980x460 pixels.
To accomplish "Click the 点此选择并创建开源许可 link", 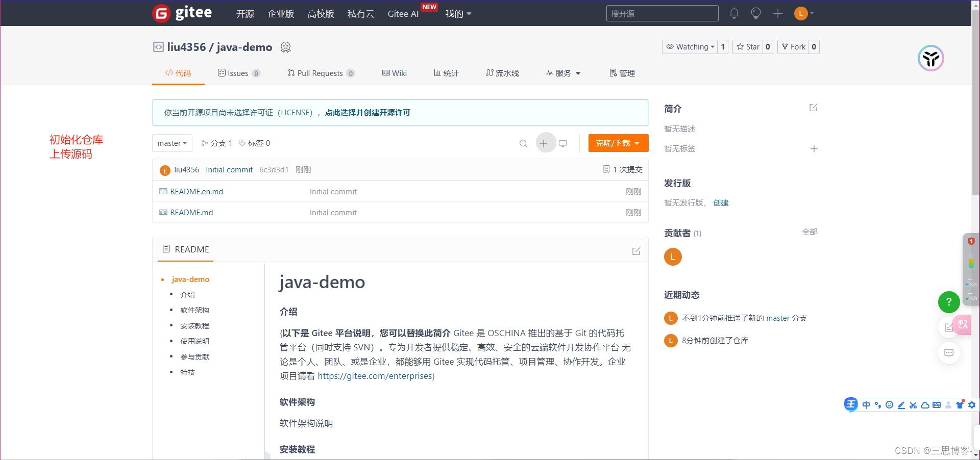I will coord(367,113).
